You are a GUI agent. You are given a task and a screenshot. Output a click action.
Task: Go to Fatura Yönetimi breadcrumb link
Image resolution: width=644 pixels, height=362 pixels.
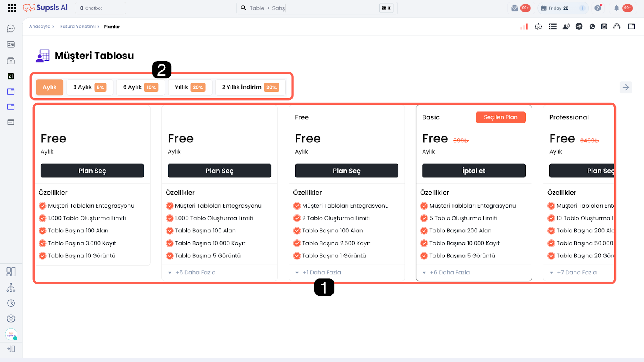[78, 27]
